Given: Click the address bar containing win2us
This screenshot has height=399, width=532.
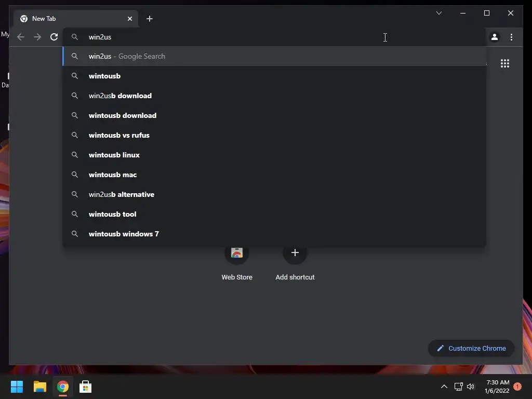Looking at the screenshot, I should pos(274,37).
